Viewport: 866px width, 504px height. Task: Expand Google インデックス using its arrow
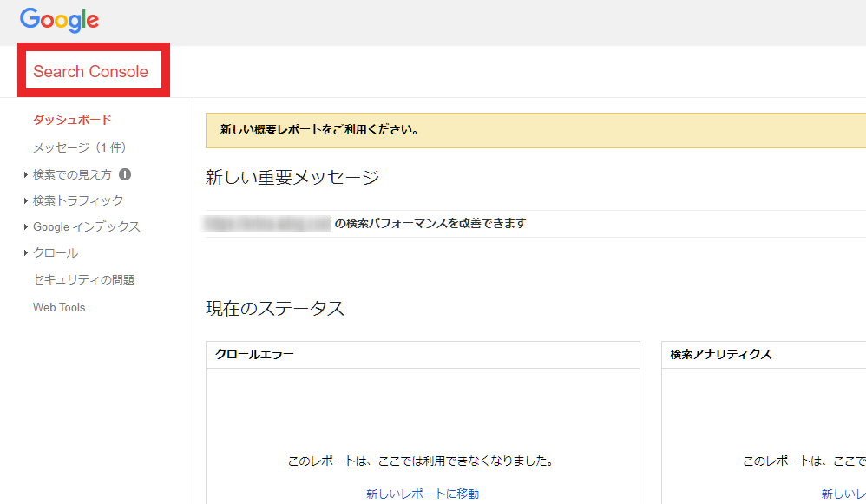click(x=26, y=227)
